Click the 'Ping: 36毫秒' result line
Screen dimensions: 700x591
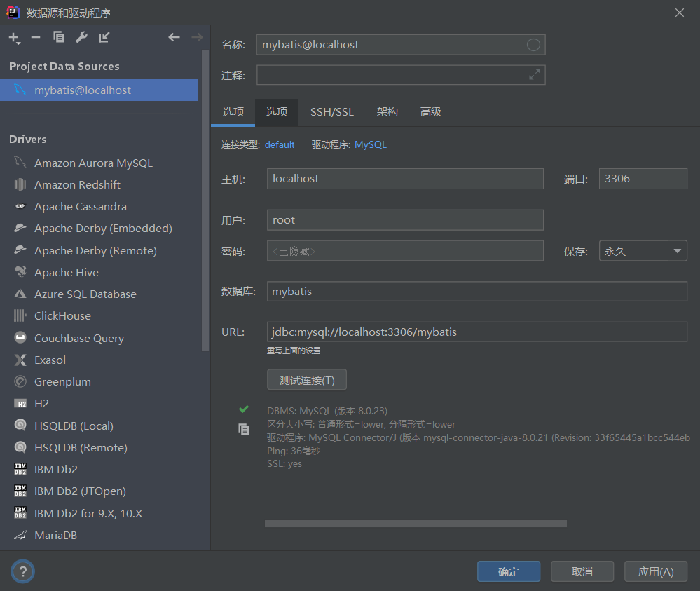294,451
